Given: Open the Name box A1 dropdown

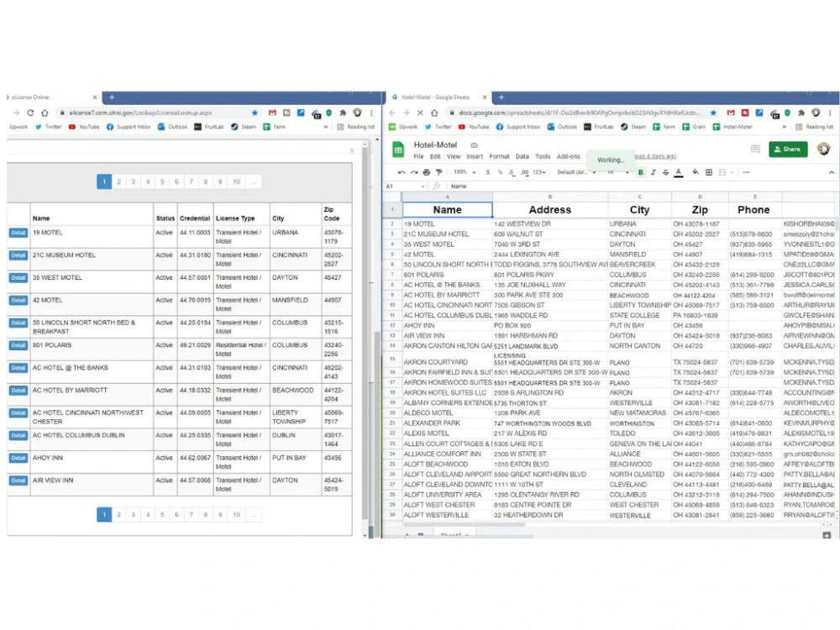Looking at the screenshot, I should click(423, 186).
